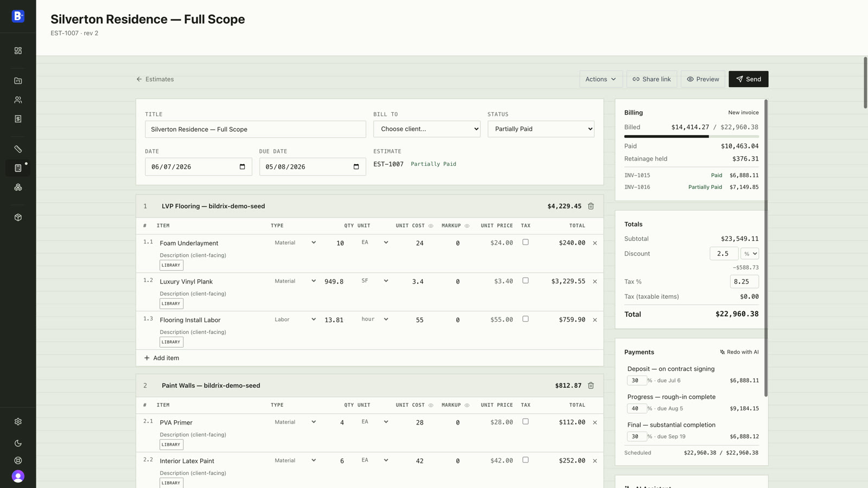
Task: Open the clients people icon in sidebar
Action: [x=18, y=100]
